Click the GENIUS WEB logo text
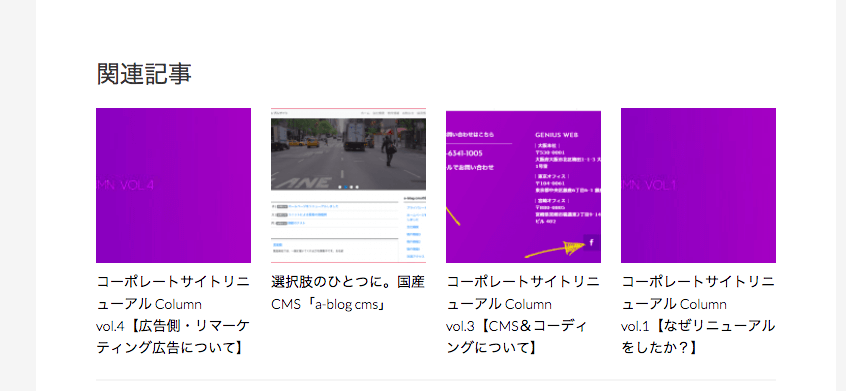846x391 pixels. (557, 135)
